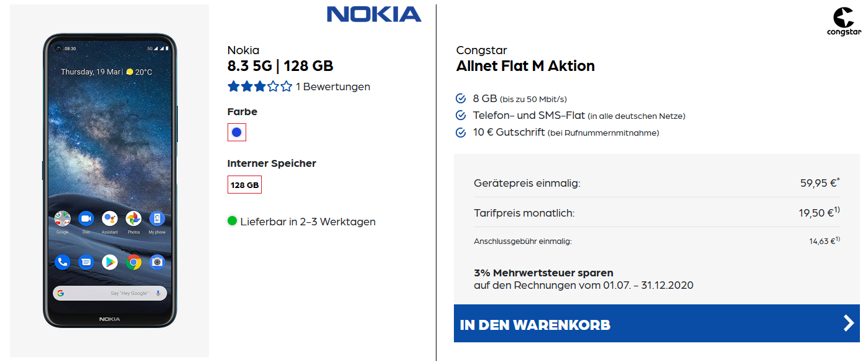
Task: Click the star rating icons
Action: click(x=259, y=87)
